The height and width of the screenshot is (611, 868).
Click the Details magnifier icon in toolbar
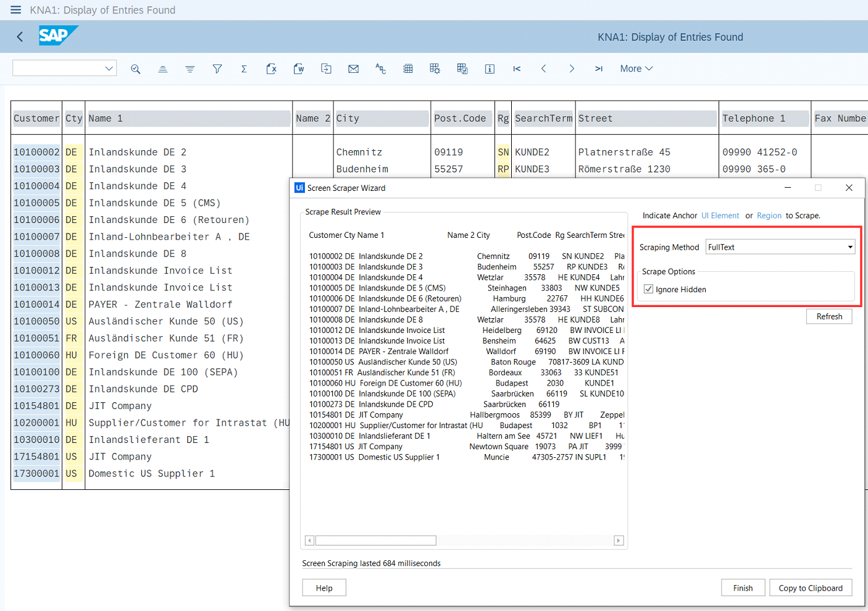(135, 69)
